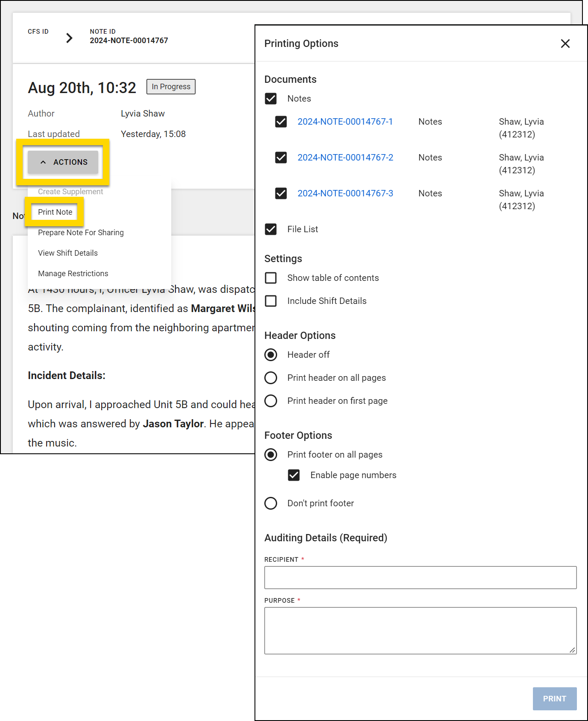588x721 pixels.
Task: Open the 2024-NOTE-00014767-3 link
Action: click(345, 193)
